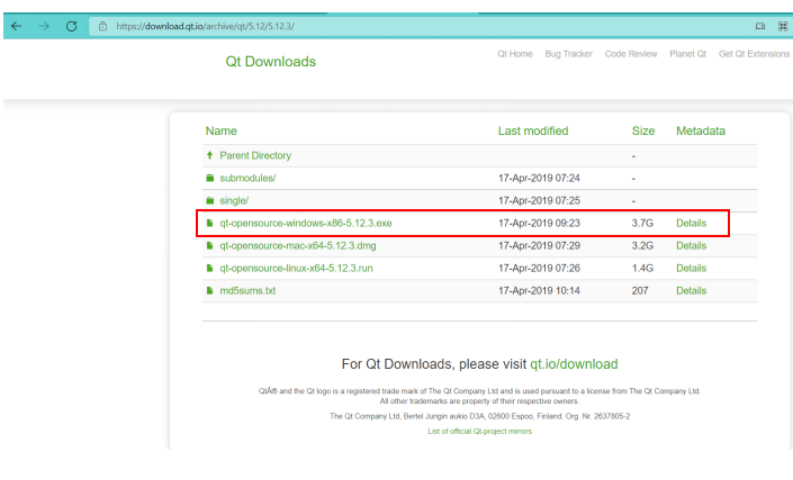Click file icon beside windows-x86 exe
This screenshot has width=793, height=480.
click(x=209, y=223)
